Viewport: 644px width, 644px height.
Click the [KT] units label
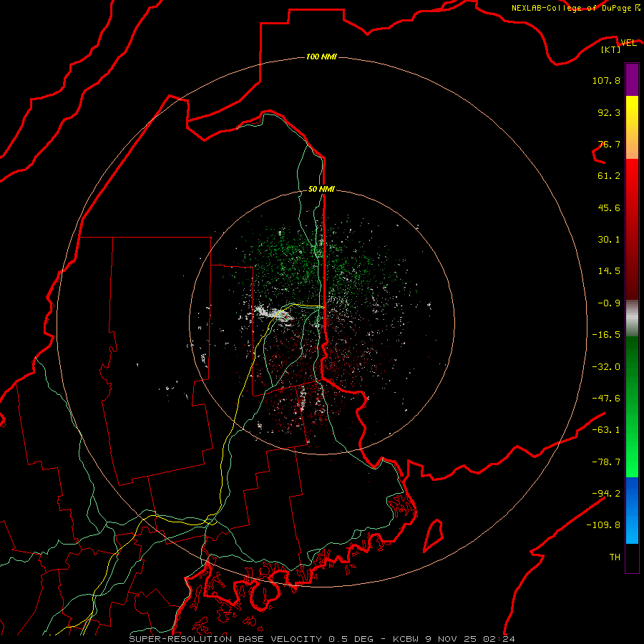611,49
